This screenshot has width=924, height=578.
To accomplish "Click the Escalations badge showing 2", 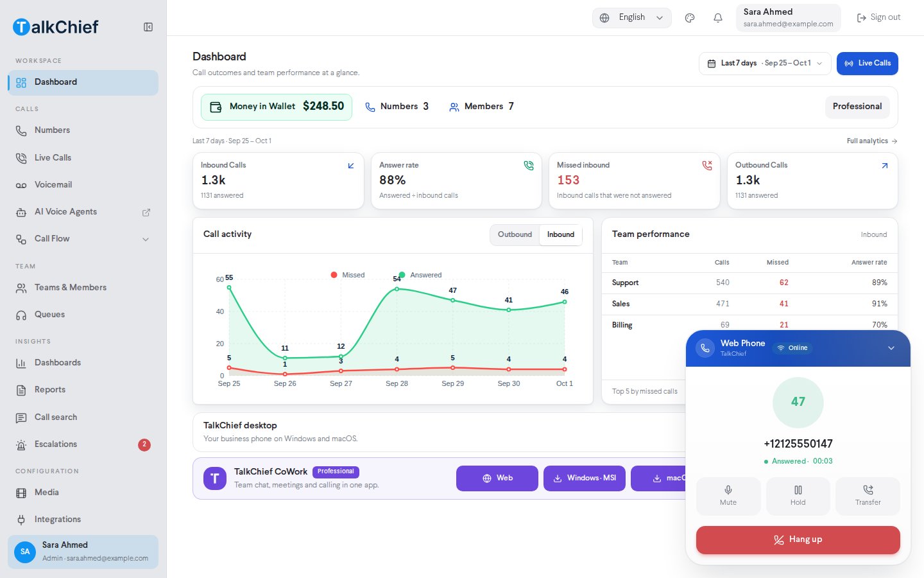I will [144, 444].
